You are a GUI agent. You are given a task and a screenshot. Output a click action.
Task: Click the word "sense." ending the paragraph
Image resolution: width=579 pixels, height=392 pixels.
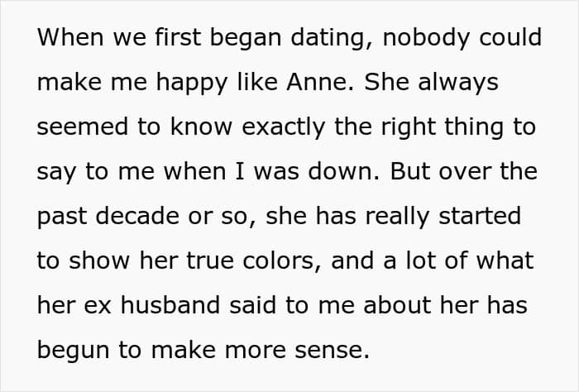tap(332, 351)
